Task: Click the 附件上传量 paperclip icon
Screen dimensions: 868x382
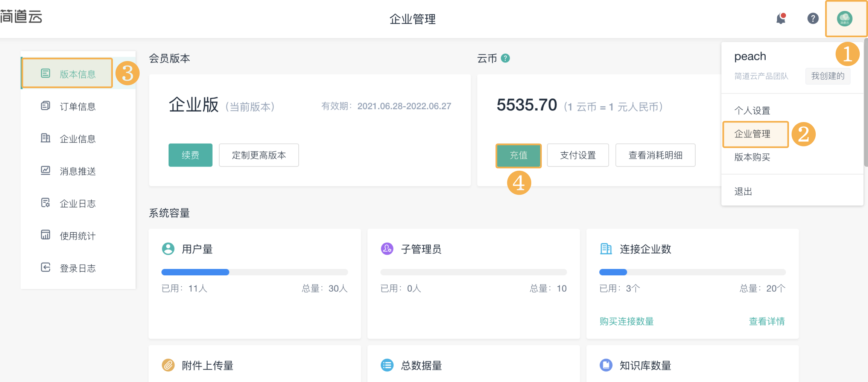Action: (x=168, y=365)
